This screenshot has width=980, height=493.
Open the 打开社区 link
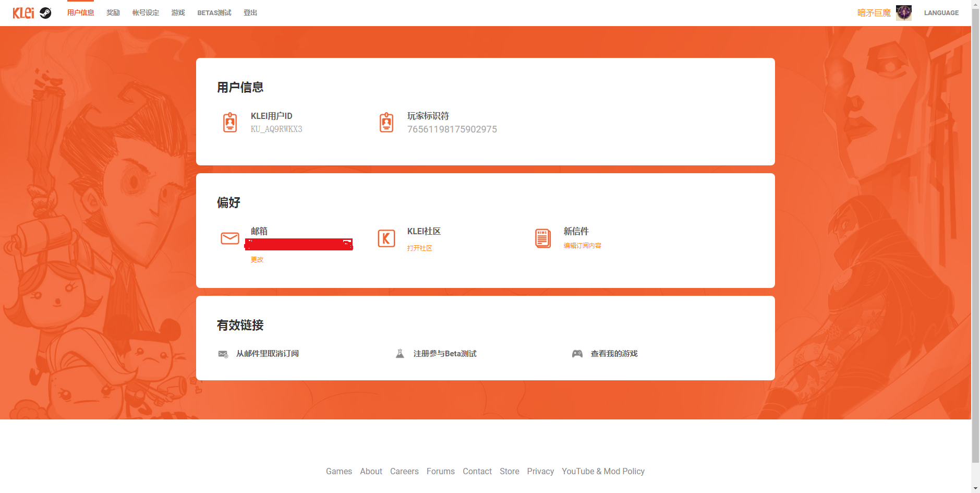point(420,248)
